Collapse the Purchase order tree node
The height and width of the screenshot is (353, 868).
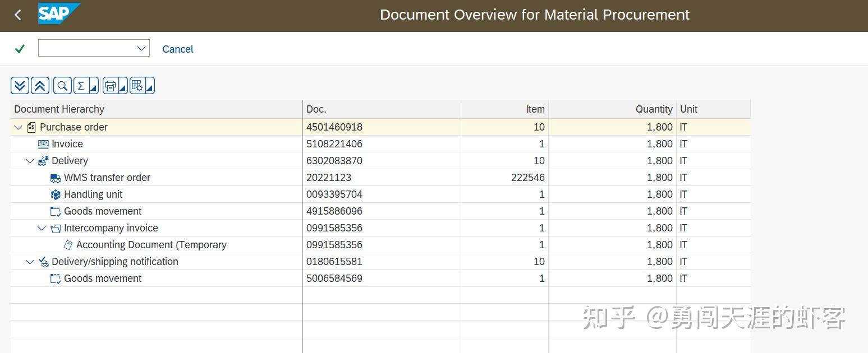[x=17, y=127]
